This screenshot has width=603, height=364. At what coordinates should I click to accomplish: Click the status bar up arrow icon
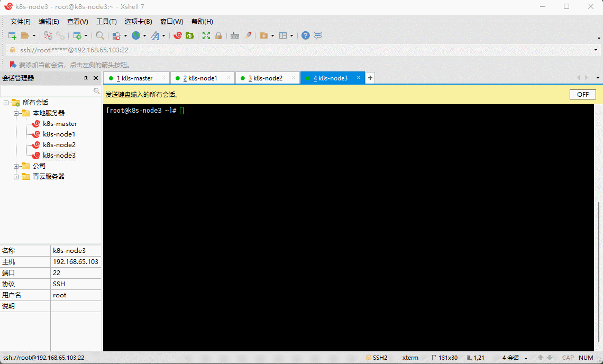pyautogui.click(x=540, y=358)
